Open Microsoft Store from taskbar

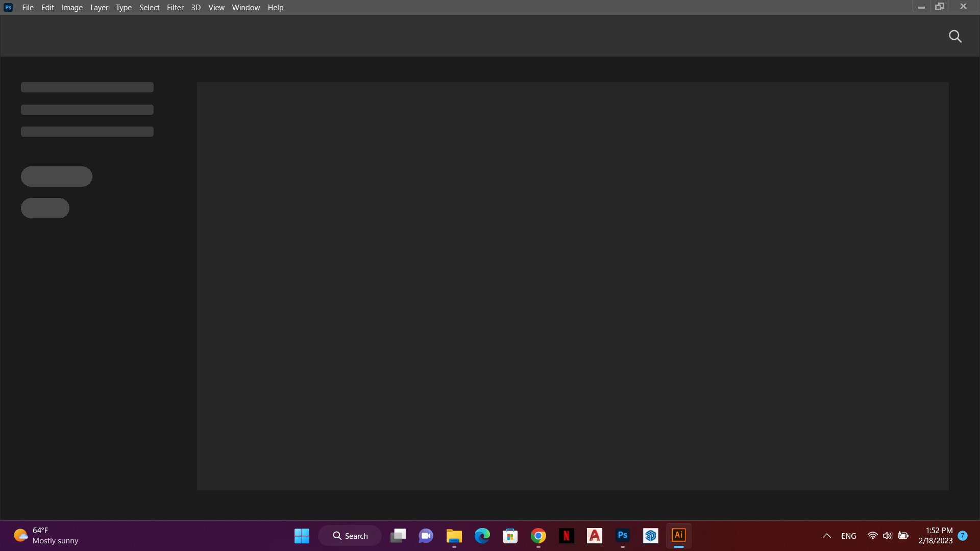[x=510, y=536]
